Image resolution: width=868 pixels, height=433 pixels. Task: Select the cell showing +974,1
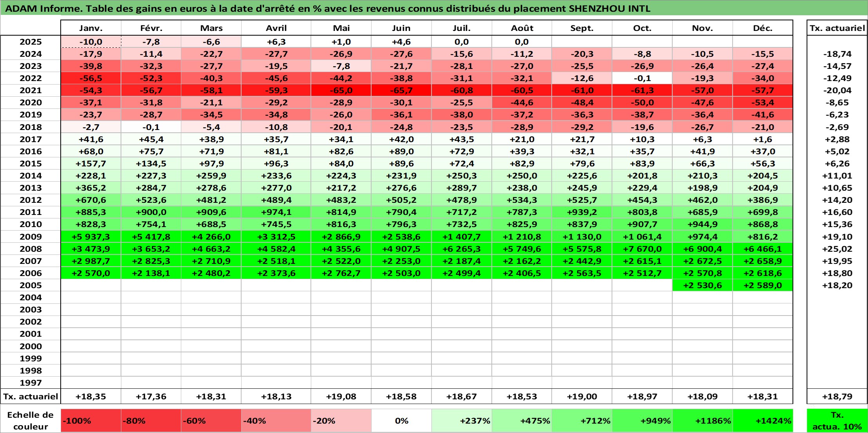[276, 212]
